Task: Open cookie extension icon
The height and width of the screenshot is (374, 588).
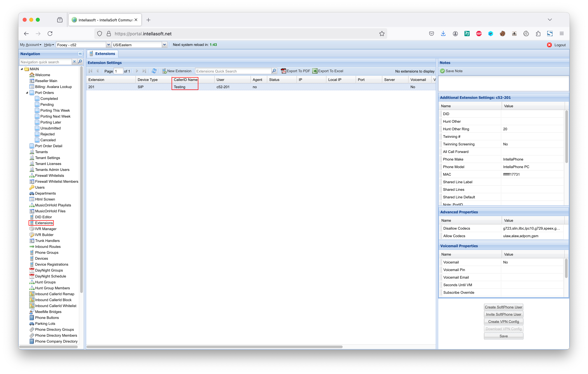Action: (502, 34)
